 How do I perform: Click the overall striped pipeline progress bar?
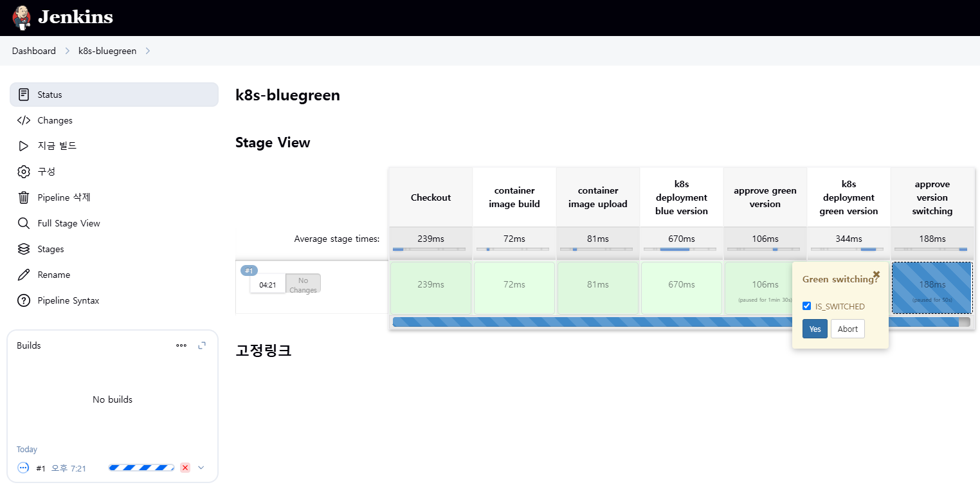[681, 322]
